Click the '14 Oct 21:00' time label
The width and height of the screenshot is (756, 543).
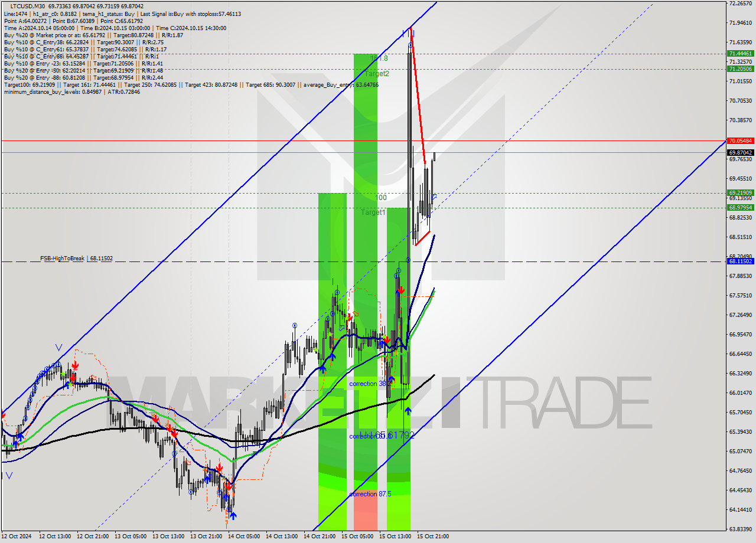click(320, 537)
